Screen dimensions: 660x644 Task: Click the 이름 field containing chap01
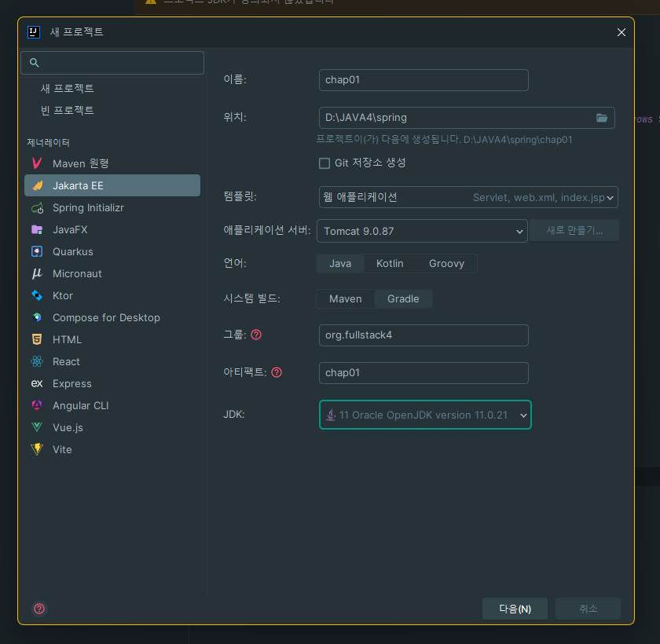click(423, 80)
